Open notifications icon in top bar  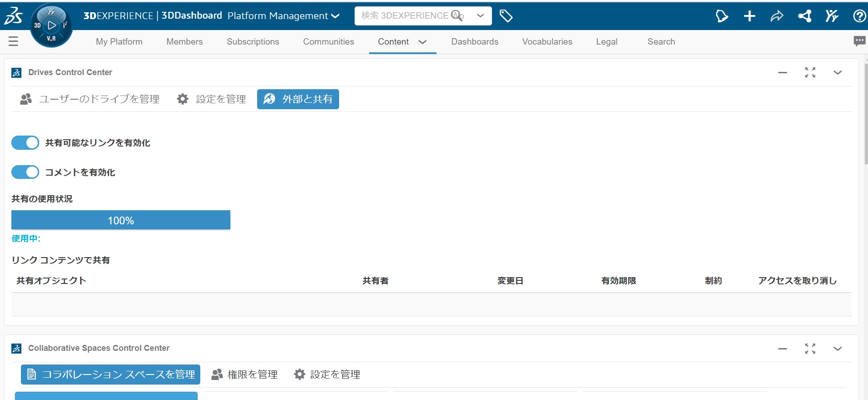click(722, 16)
